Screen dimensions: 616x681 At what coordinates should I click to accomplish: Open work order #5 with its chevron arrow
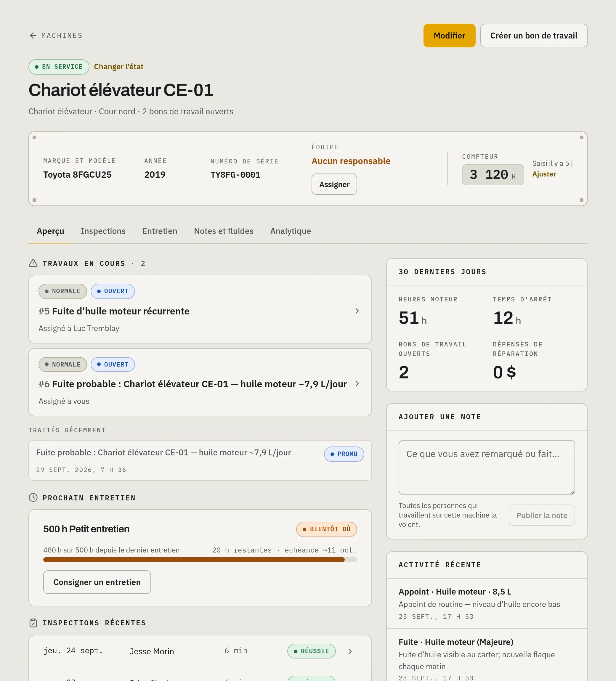[x=357, y=311]
